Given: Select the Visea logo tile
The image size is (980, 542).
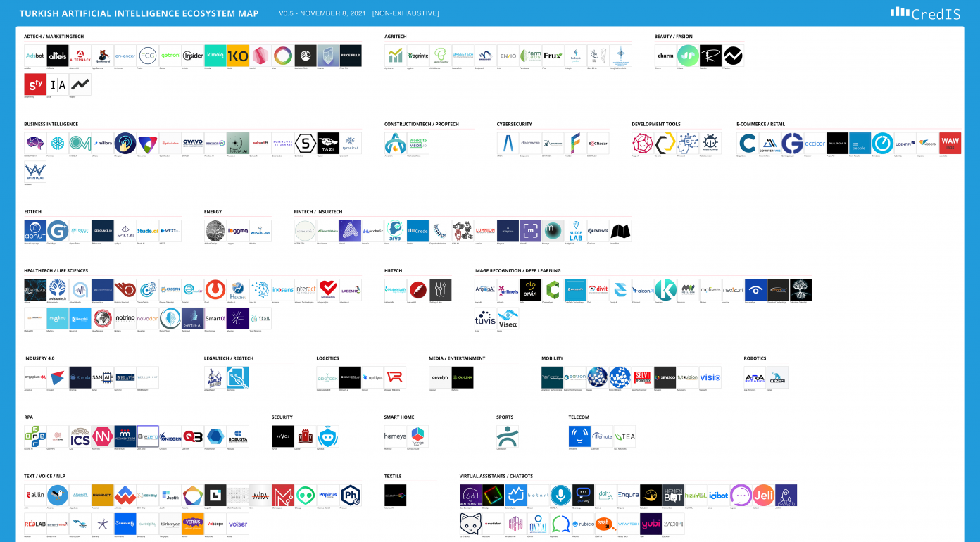Looking at the screenshot, I should (508, 319).
